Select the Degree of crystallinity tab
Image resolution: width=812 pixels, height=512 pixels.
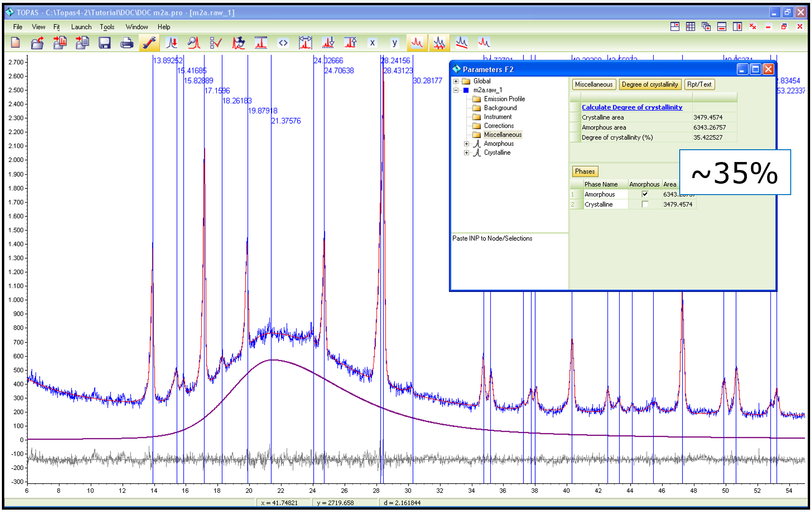click(650, 85)
